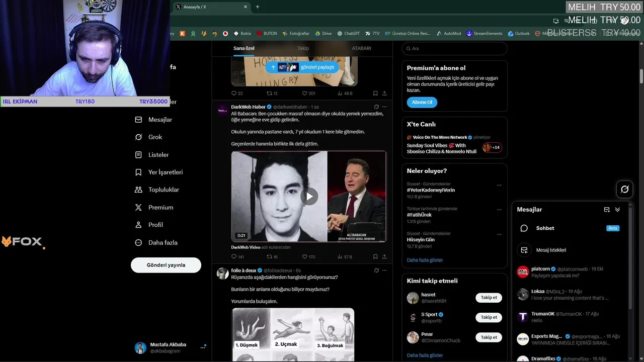Image resolution: width=644 pixels, height=362 pixels.
Task: Bookmark the DarkWeb Haber post
Action: [375, 256]
